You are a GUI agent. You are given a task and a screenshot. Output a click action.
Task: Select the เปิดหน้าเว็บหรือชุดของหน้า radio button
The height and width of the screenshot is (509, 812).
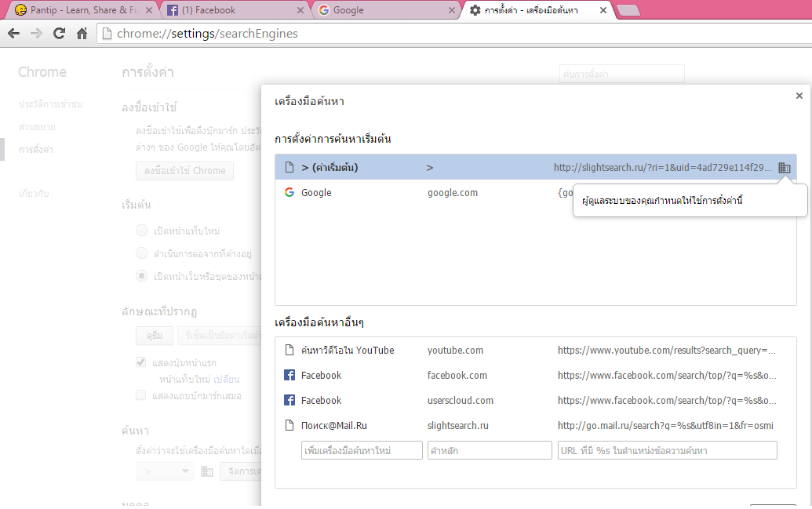coord(141,276)
